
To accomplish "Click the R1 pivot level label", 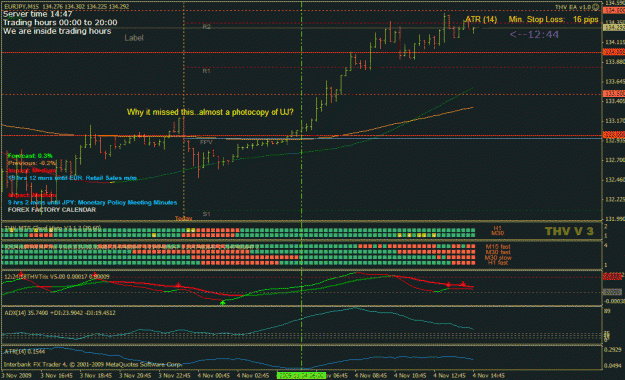I will click(206, 71).
